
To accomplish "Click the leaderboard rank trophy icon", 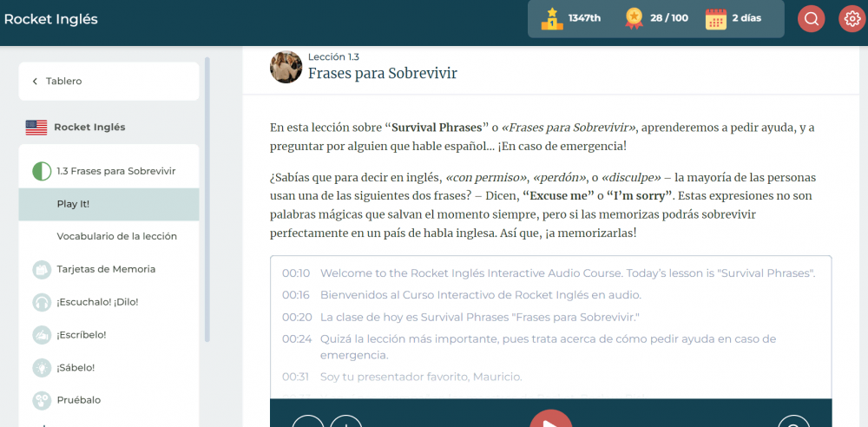I will coord(552,18).
